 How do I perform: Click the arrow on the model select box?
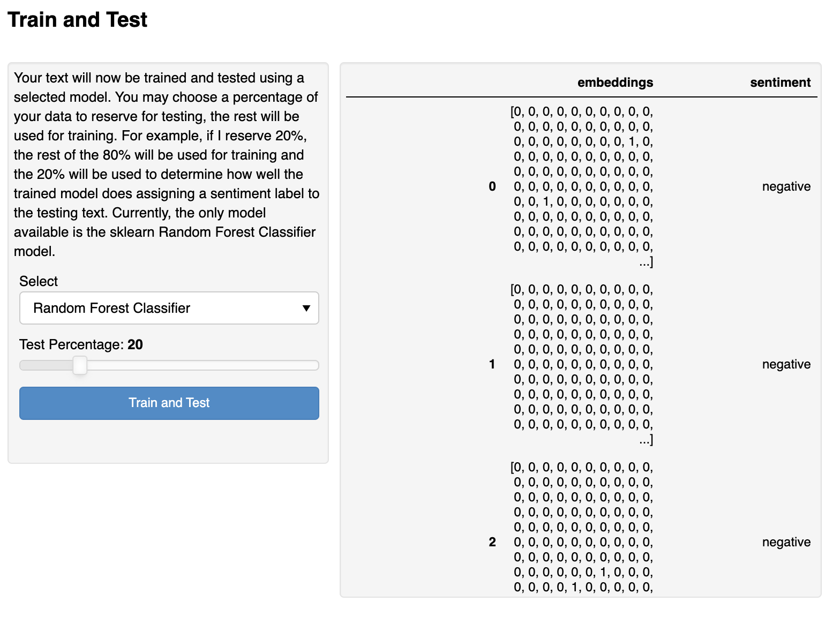(x=306, y=308)
